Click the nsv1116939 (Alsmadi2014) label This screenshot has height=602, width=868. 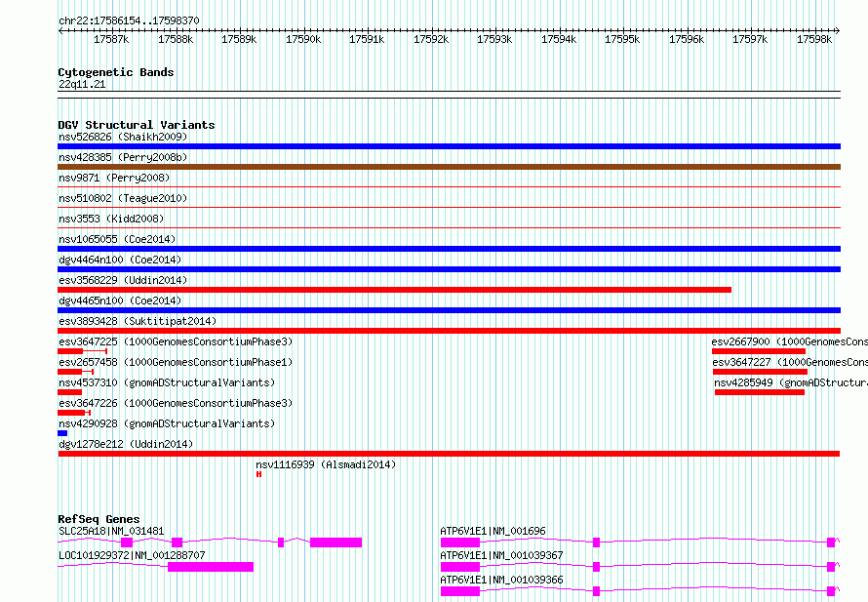tap(326, 464)
